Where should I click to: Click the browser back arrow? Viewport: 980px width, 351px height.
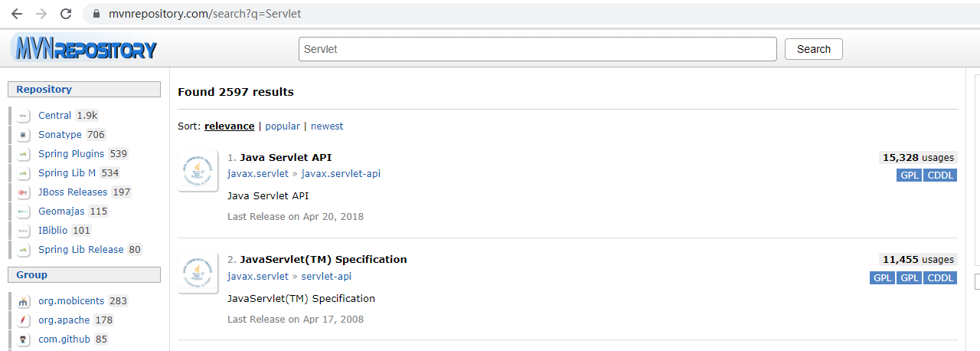click(x=17, y=14)
